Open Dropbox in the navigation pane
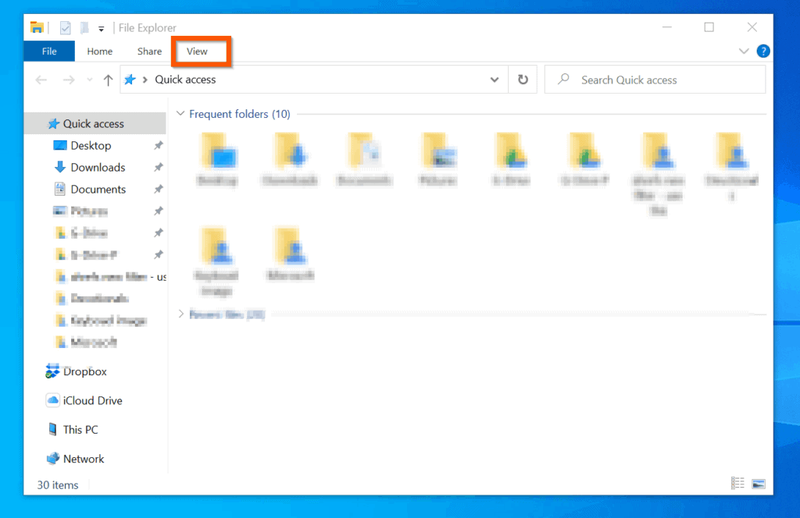Viewport: 800px width, 518px height. point(85,372)
